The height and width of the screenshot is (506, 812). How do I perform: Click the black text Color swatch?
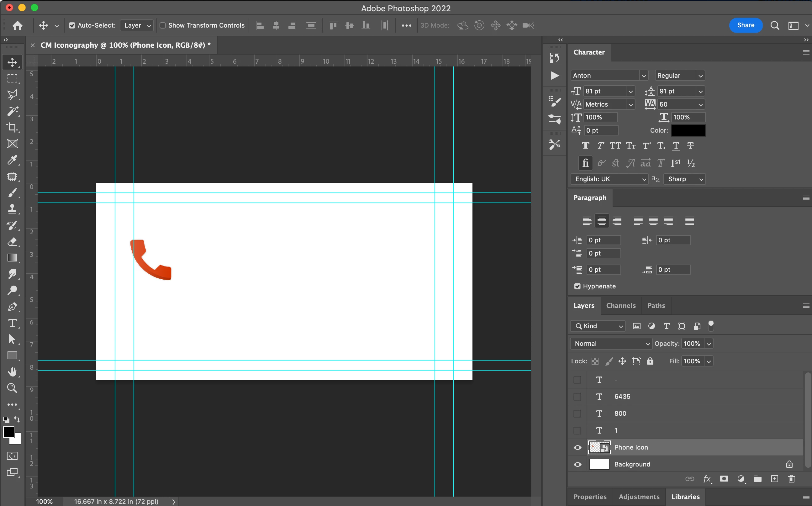pyautogui.click(x=688, y=130)
